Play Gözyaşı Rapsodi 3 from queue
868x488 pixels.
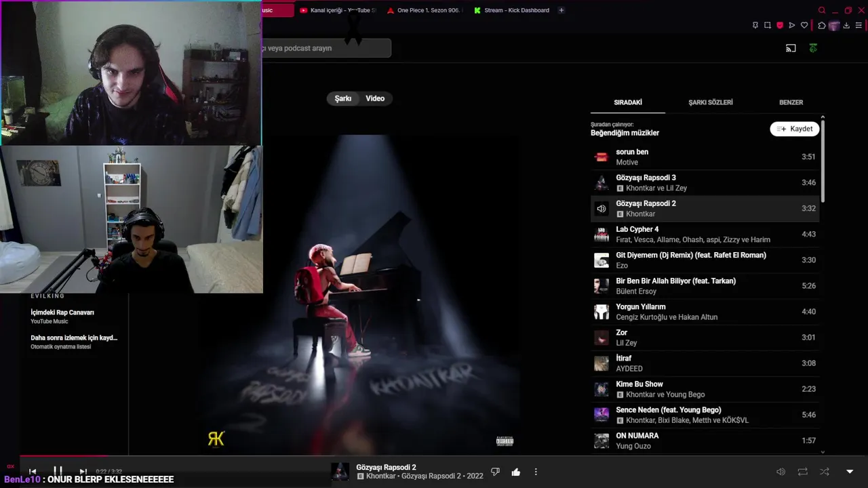click(x=705, y=182)
